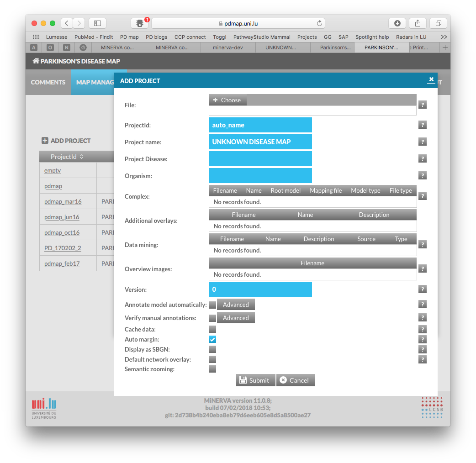
Task: Show help for Organism field
Action: coord(422,175)
